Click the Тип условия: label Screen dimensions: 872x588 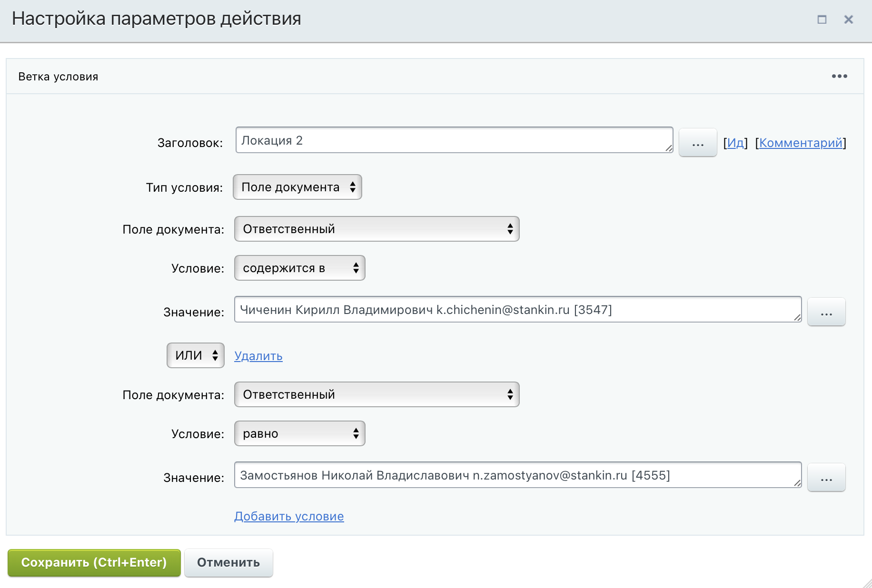(x=184, y=187)
